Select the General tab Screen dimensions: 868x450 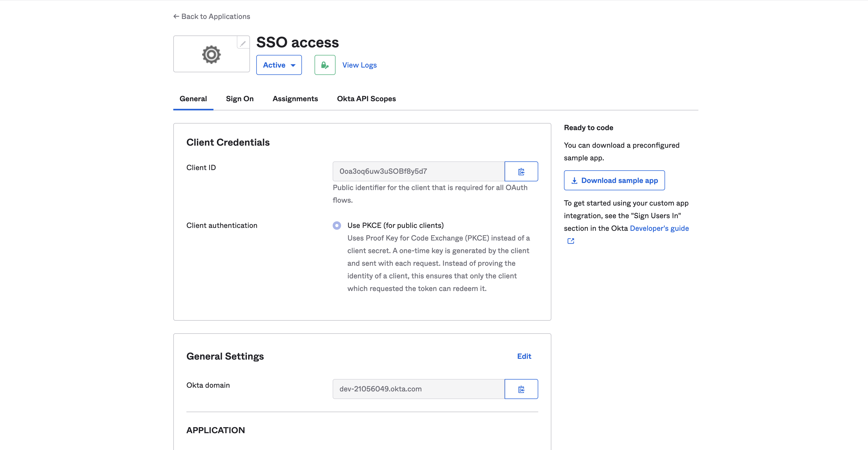click(193, 99)
